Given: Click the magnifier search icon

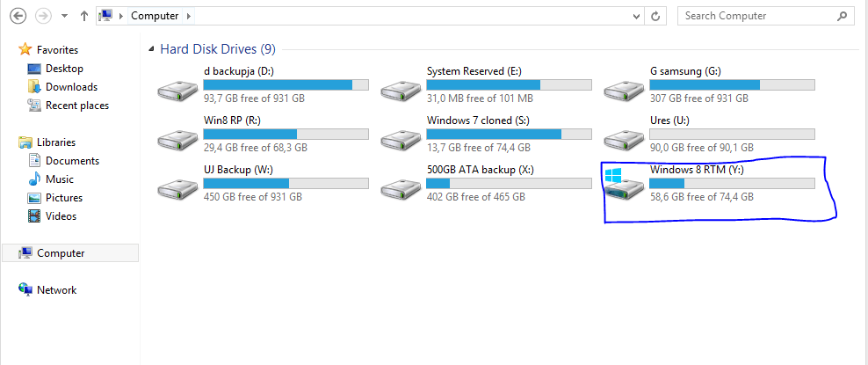Looking at the screenshot, I should pos(842,16).
